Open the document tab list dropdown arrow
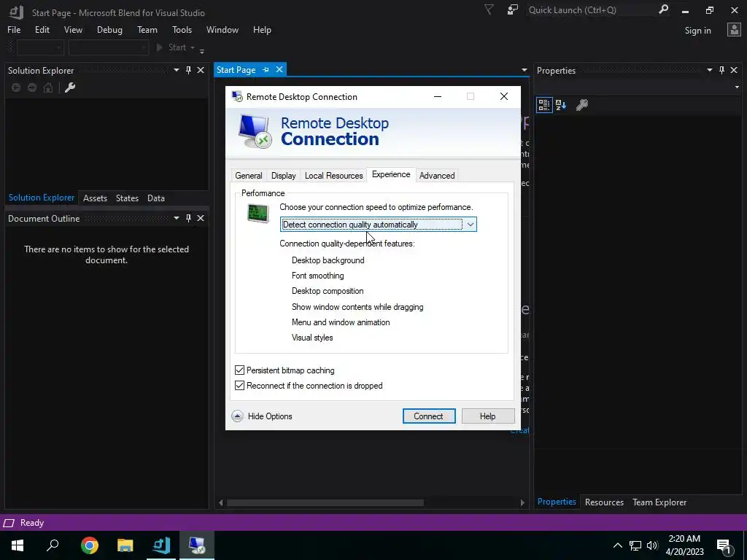The width and height of the screenshot is (747, 560). click(524, 70)
